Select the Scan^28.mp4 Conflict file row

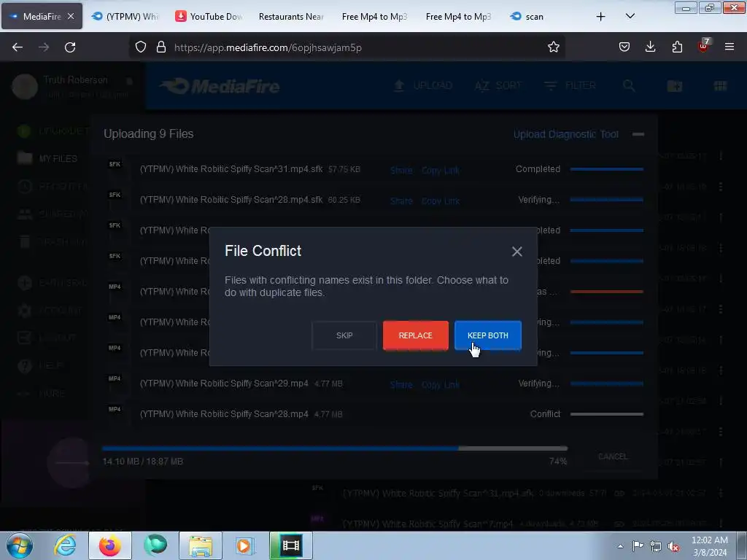[x=374, y=414]
